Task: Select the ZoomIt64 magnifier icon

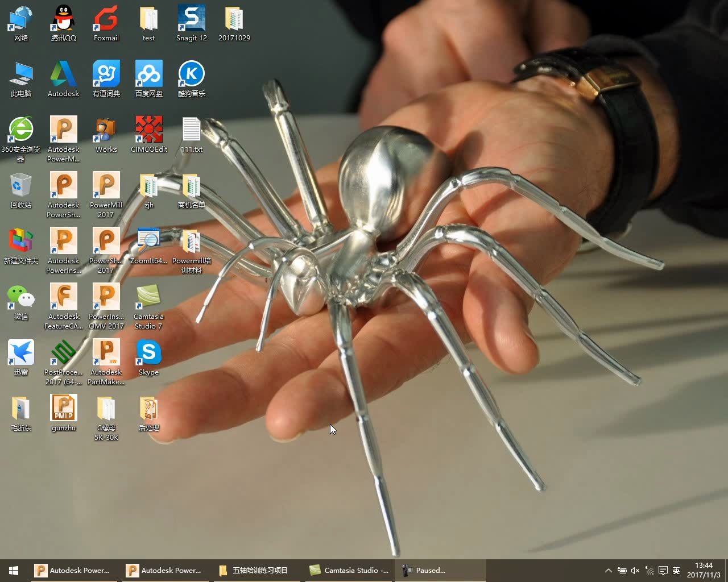Action: pos(148,246)
